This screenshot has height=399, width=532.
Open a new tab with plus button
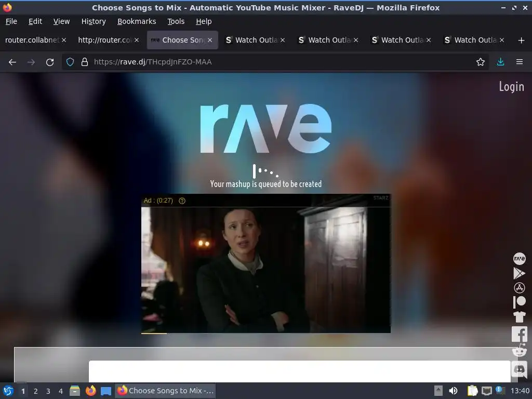click(x=521, y=41)
